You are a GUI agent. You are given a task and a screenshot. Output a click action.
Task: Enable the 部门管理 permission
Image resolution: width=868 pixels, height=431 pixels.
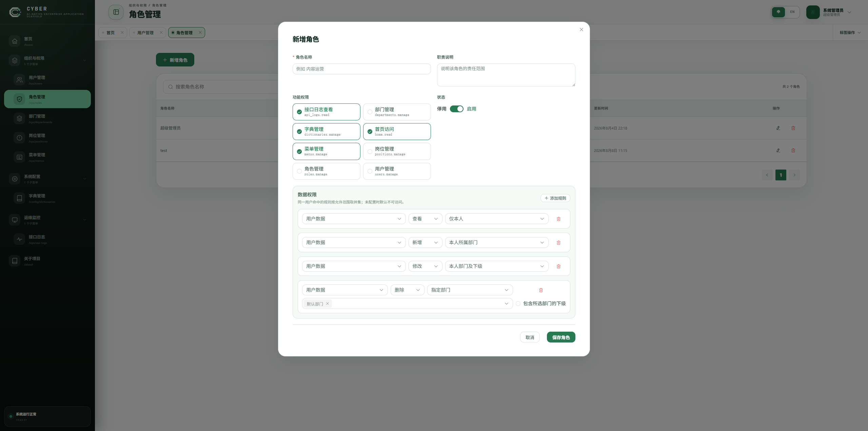[x=397, y=112]
